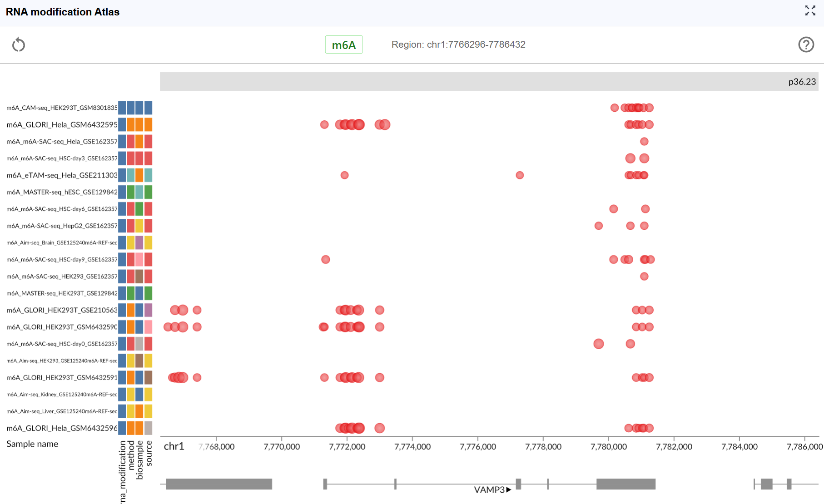Click the green method swatch for MASTER-seq hESC
824x504 pixels.
(x=130, y=192)
